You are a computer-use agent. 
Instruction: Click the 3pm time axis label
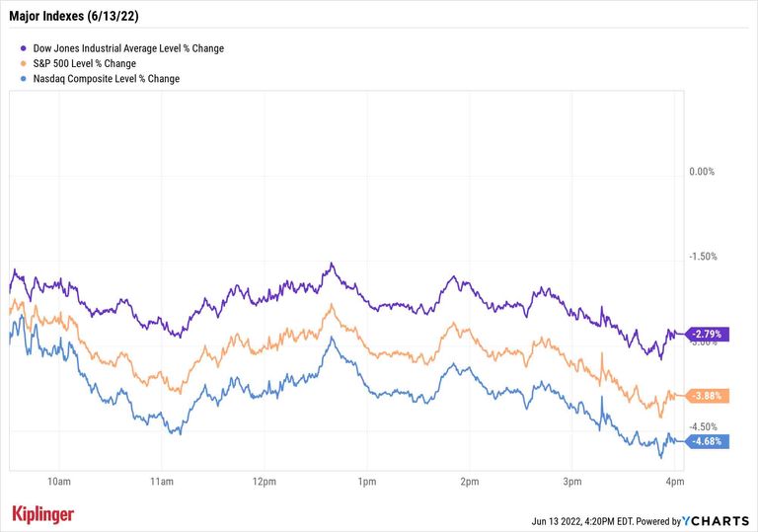(x=571, y=482)
